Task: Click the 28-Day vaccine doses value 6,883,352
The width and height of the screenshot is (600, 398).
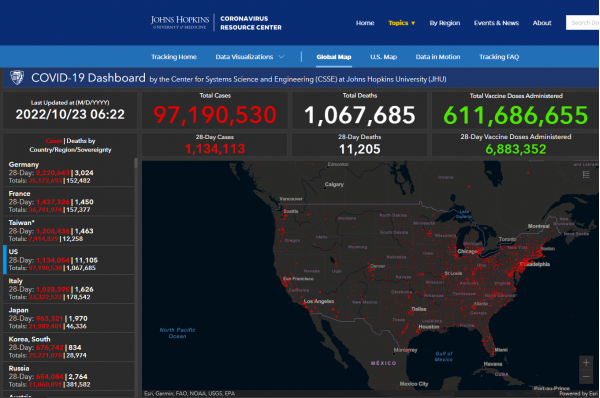Action: coord(515,149)
